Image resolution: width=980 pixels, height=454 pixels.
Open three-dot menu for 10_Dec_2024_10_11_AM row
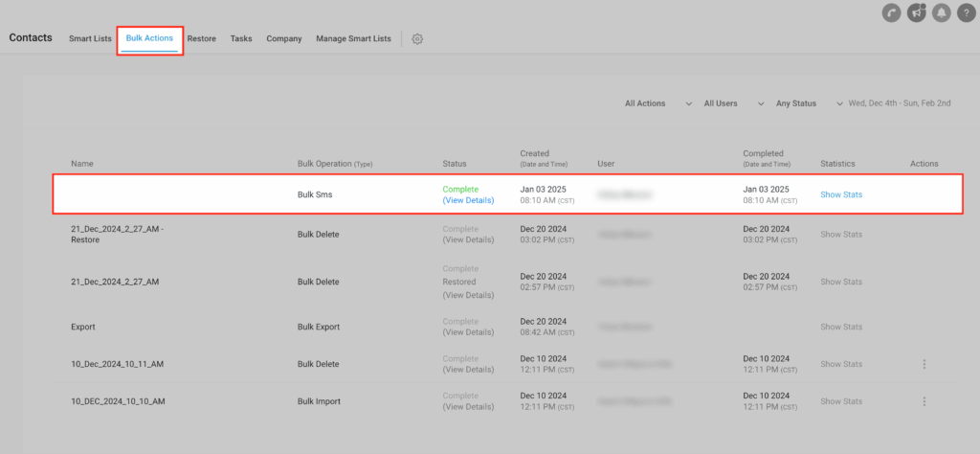point(924,364)
